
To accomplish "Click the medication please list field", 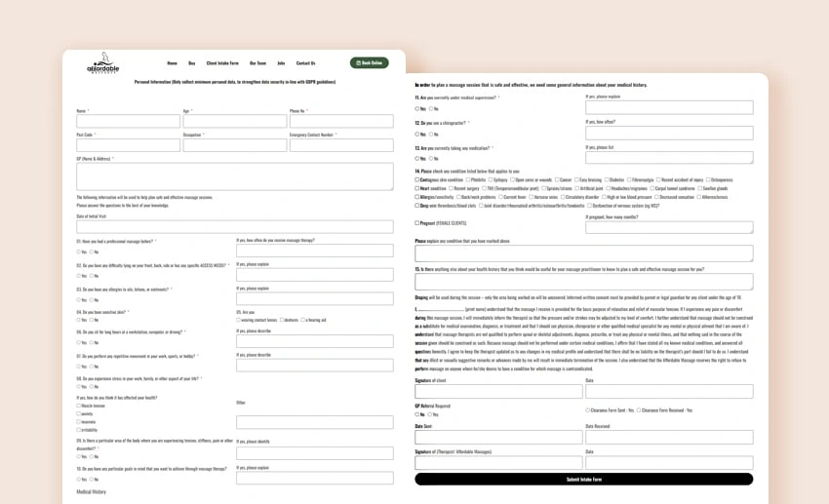I will click(669, 157).
